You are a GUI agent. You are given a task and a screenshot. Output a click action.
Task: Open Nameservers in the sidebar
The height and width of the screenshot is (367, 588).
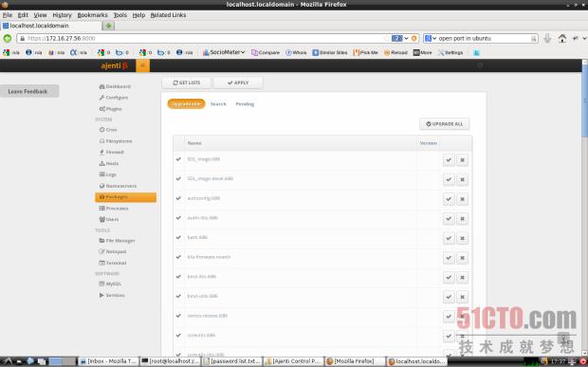118,186
